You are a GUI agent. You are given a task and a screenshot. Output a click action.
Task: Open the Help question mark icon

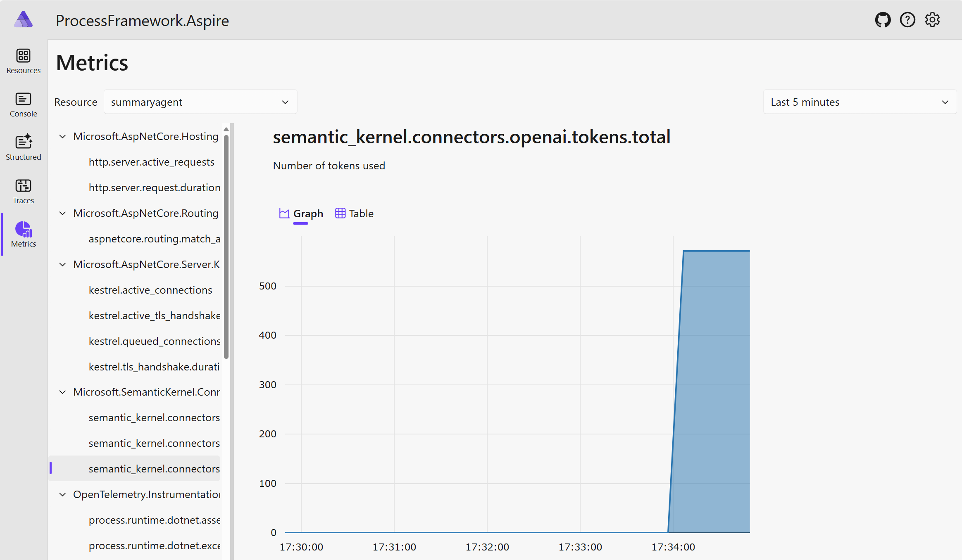(907, 20)
